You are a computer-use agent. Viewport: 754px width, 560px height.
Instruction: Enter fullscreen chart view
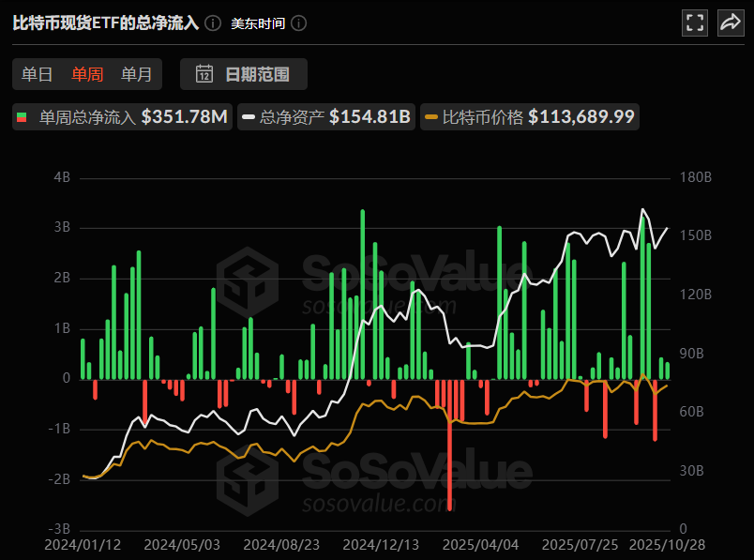(x=695, y=23)
